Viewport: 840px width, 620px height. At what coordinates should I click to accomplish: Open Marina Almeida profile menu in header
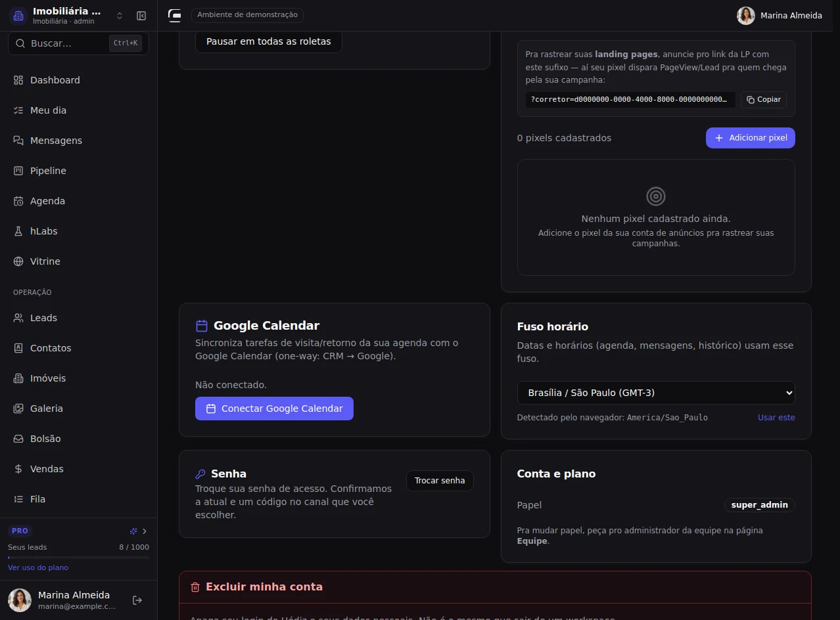780,16
